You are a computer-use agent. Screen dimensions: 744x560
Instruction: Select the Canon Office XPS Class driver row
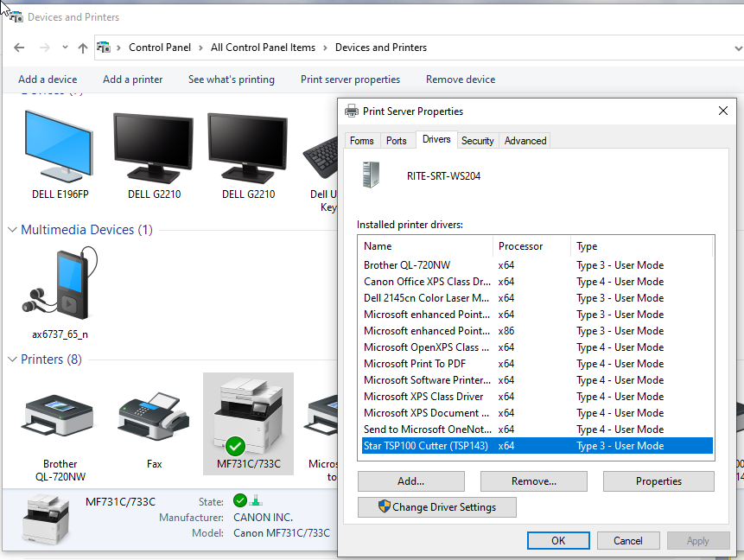pos(537,282)
